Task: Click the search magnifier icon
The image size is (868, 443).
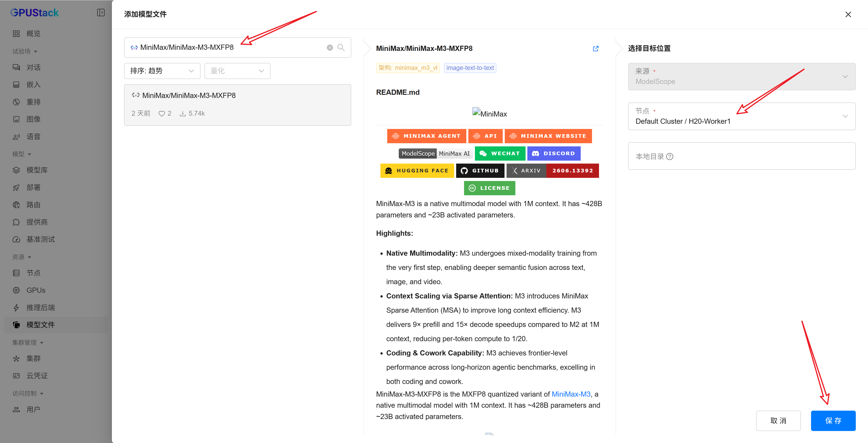Action: tap(341, 48)
